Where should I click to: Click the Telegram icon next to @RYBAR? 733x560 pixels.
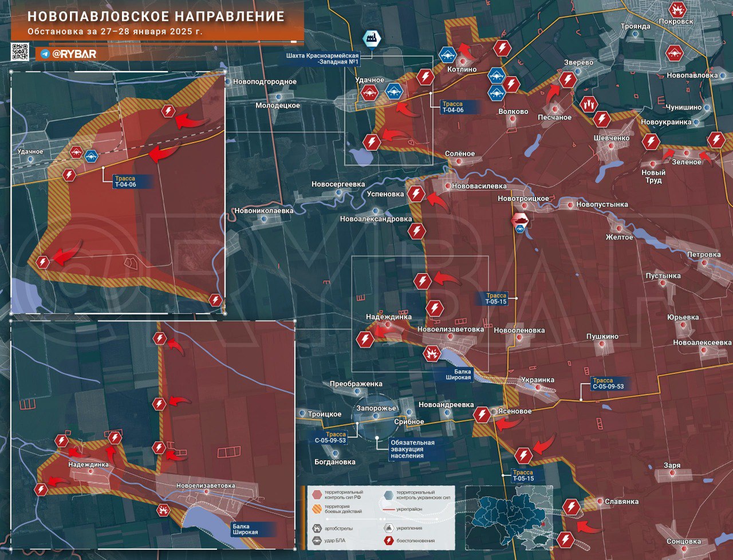(45, 54)
